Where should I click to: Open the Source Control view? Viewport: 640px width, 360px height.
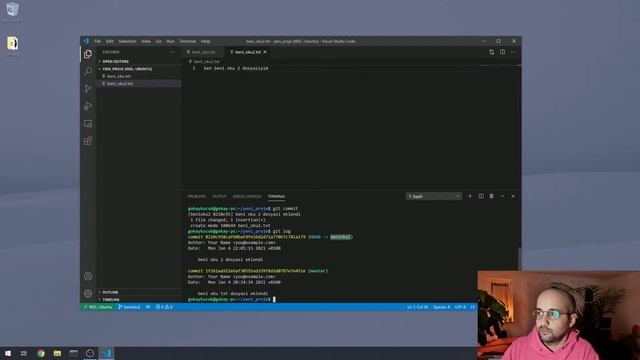tap(88, 89)
